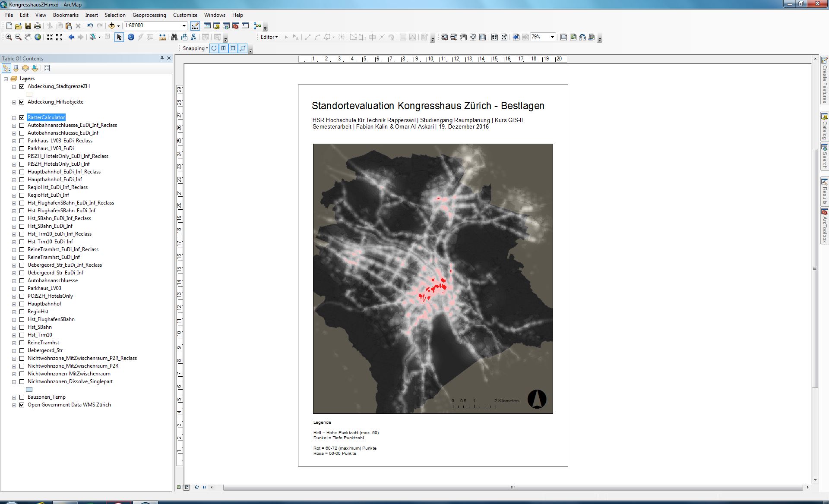Open the Geoprocessing menu
The height and width of the screenshot is (504, 829).
[x=149, y=15]
